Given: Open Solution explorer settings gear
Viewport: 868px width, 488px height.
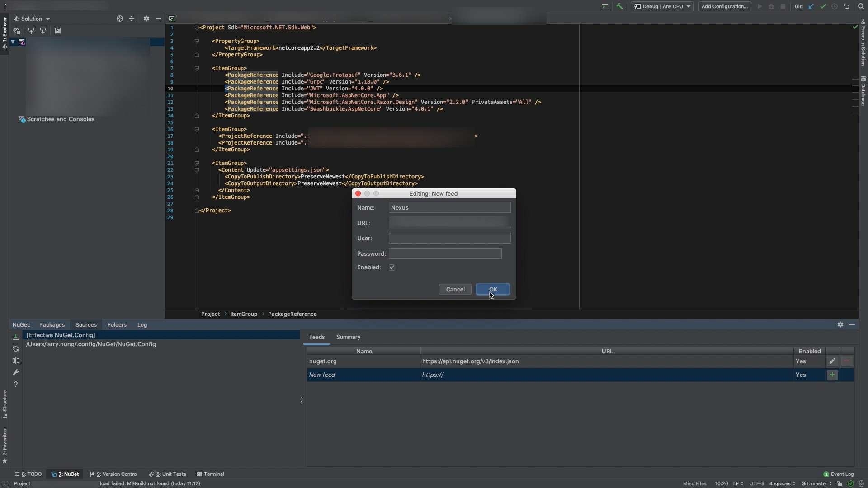Looking at the screenshot, I should click(x=146, y=19).
